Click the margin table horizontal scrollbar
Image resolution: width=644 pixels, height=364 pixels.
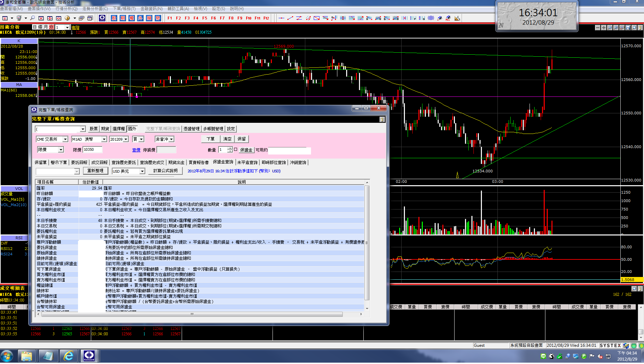pos(192,314)
